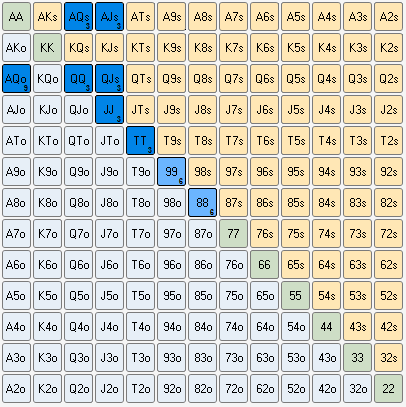
Task: Select the 72o hand cell
Action: click(233, 389)
